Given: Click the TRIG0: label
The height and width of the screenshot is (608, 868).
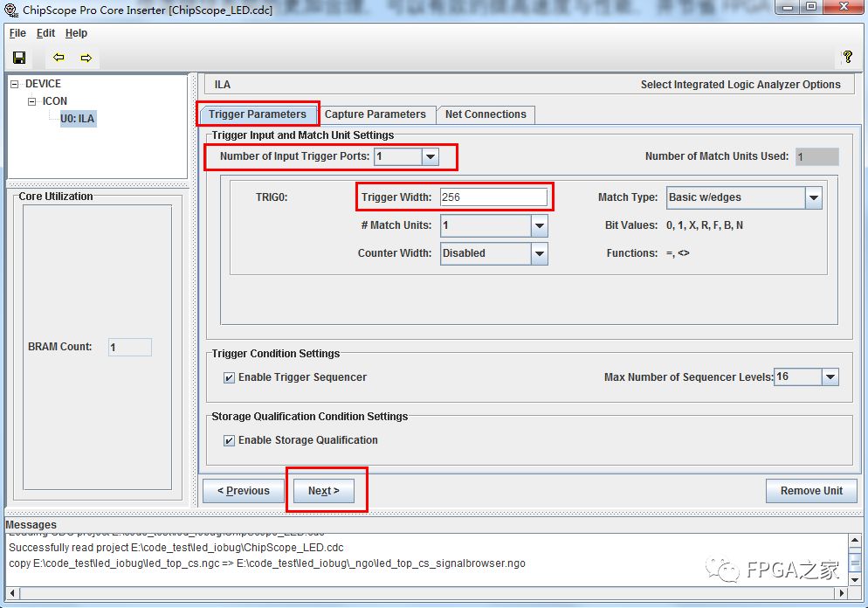Looking at the screenshot, I should point(272,197).
